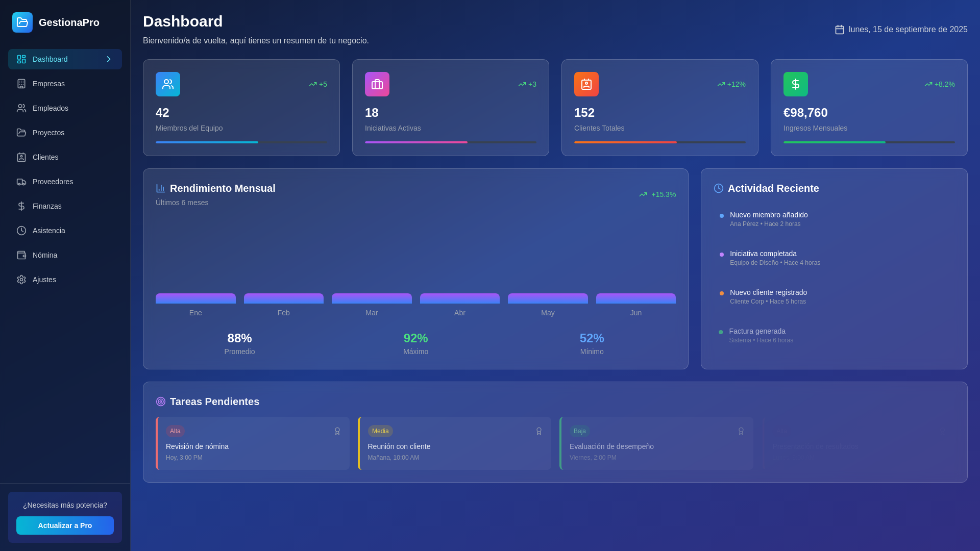Click the GestionaPro folder logo icon
The width and height of the screenshot is (980, 551).
tap(22, 22)
